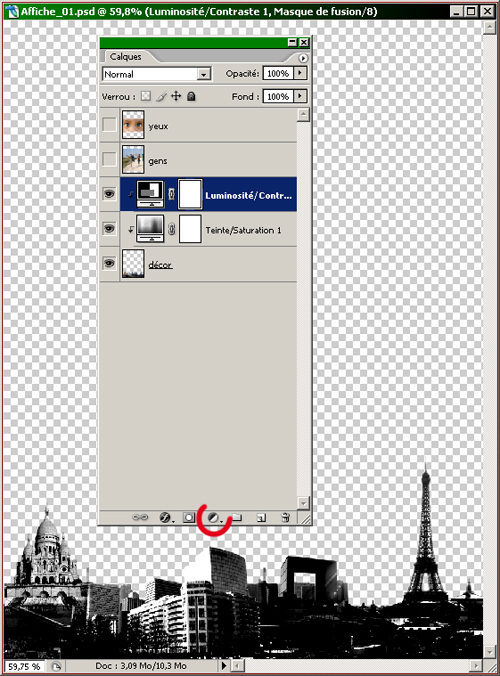This screenshot has height=676, width=500.
Task: Click Luminosité/Contraste adjustment thumbnail
Action: coord(150,194)
